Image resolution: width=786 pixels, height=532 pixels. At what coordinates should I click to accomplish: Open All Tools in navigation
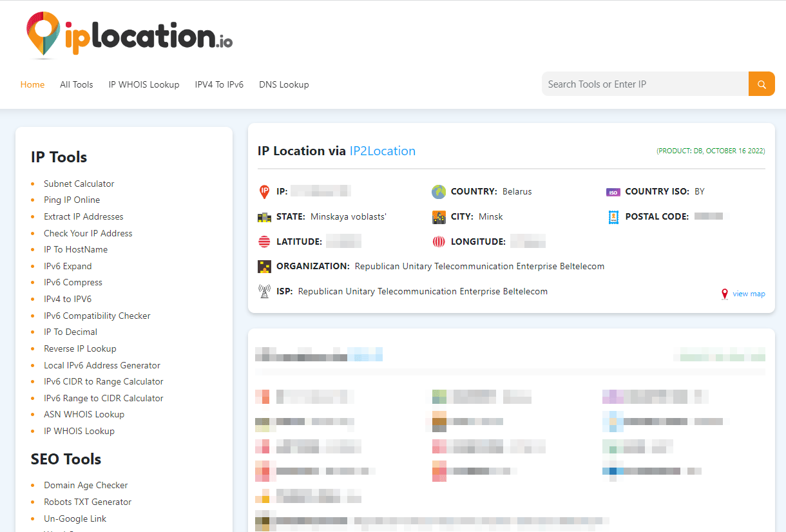coord(77,84)
